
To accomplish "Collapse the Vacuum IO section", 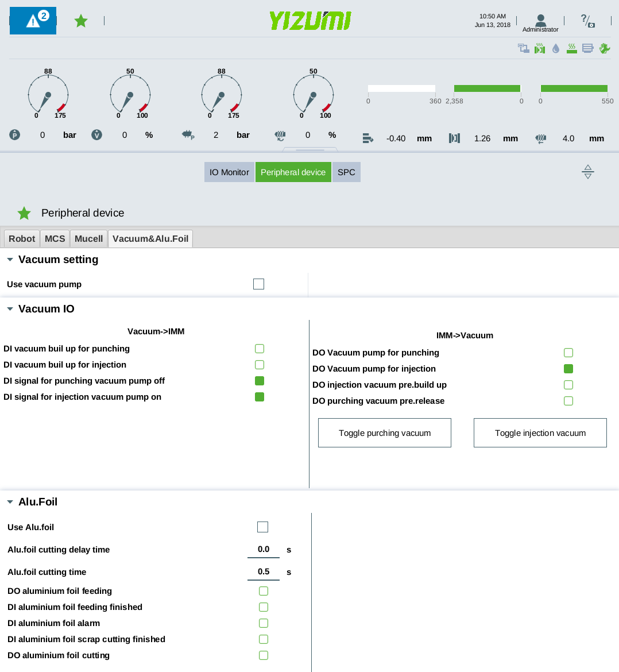I will [10, 309].
